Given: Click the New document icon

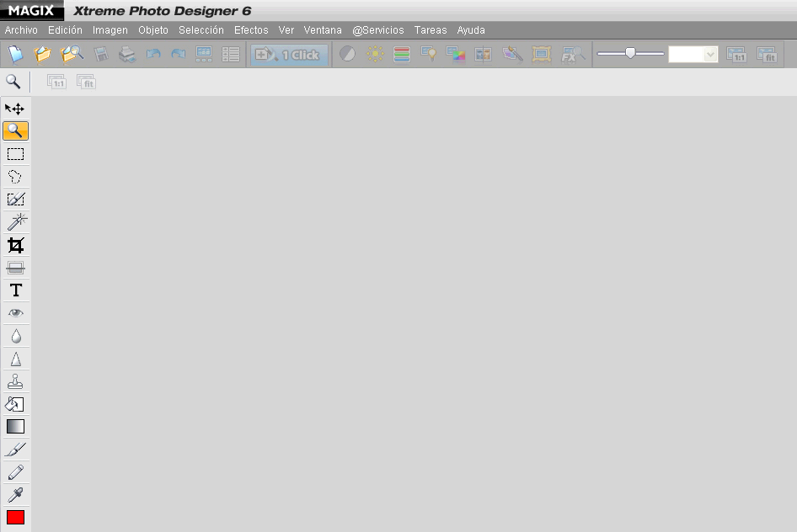Looking at the screenshot, I should point(16,55).
